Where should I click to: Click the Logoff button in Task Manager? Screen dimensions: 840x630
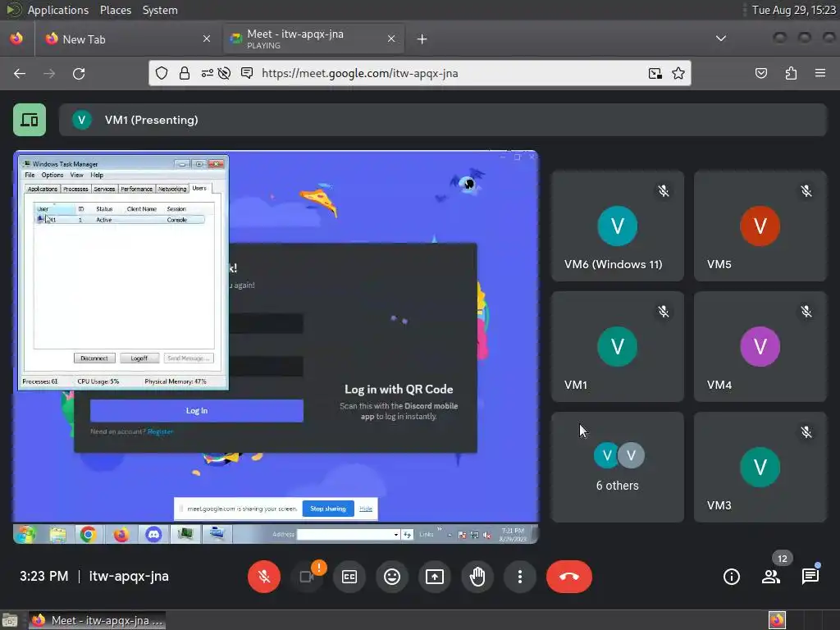pyautogui.click(x=139, y=358)
